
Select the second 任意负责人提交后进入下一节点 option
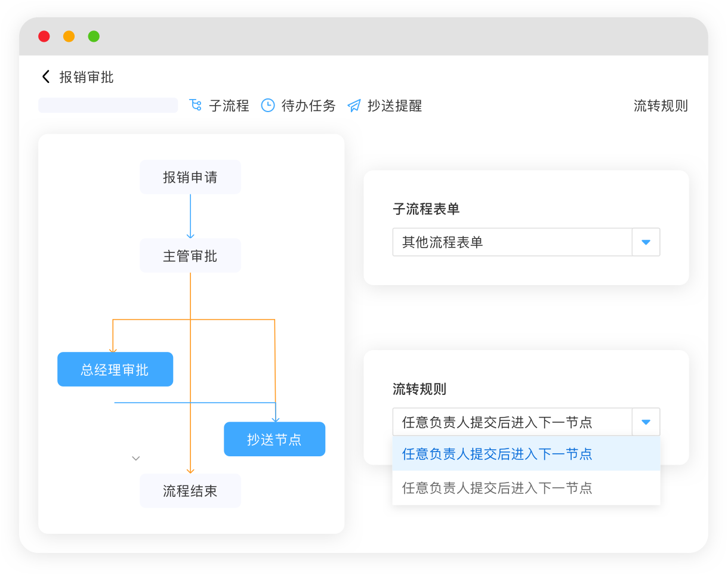pyautogui.click(x=496, y=488)
